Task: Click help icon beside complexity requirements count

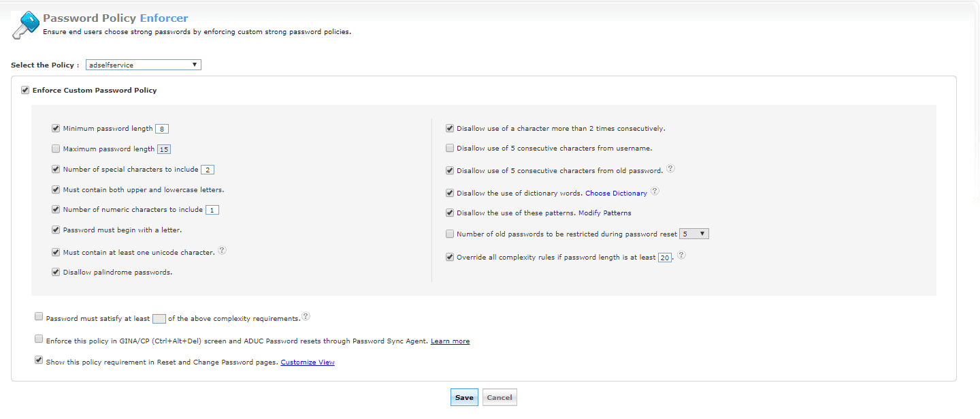Action: pos(306,317)
